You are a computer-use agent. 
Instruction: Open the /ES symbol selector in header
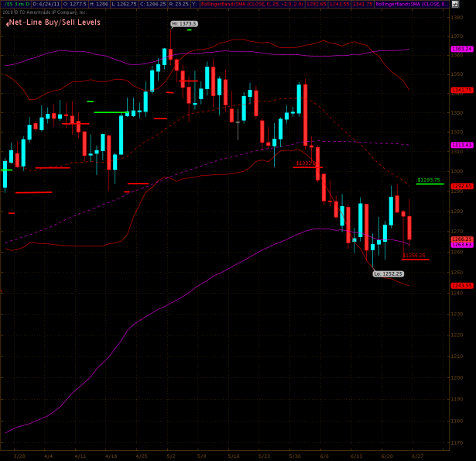[10, 4]
